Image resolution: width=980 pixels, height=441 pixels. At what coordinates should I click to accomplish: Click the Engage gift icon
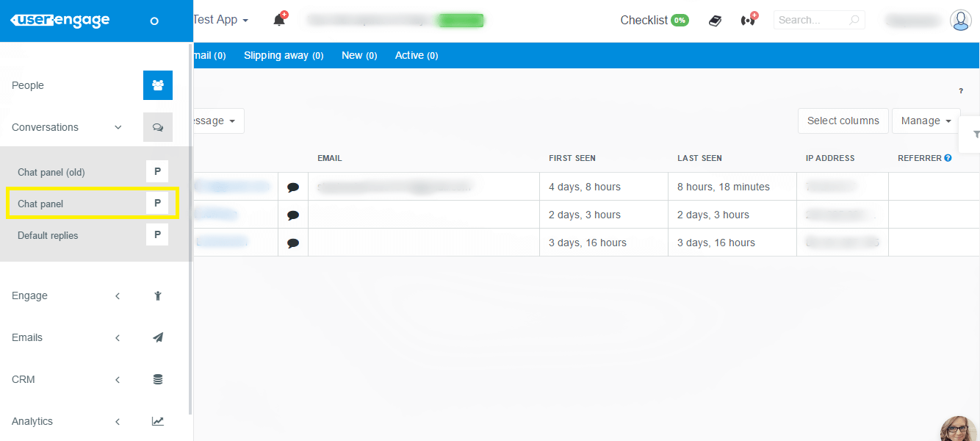point(157,295)
